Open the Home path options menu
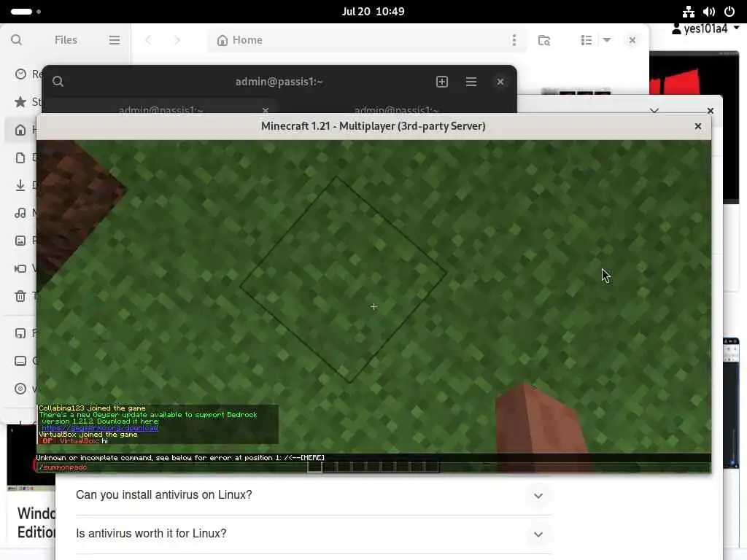 pos(514,40)
